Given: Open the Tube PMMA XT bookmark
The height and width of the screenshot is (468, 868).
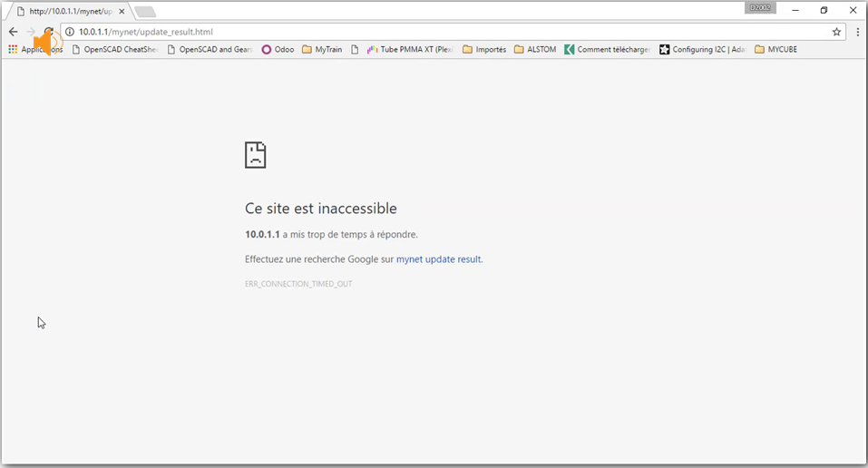Looking at the screenshot, I should point(410,49).
